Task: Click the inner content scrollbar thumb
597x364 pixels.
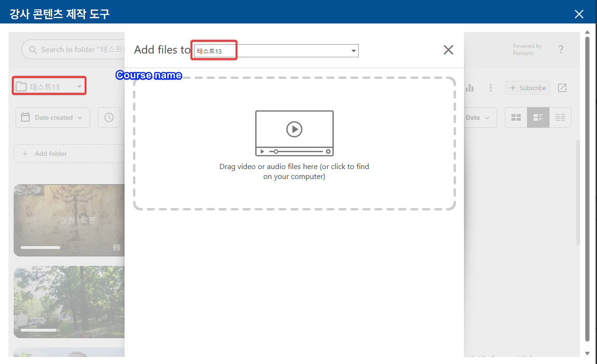Action: pyautogui.click(x=578, y=192)
